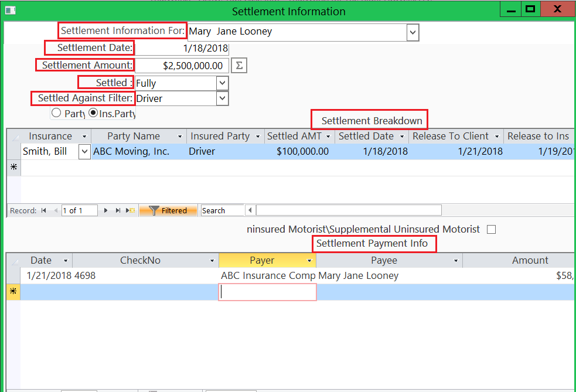Select the Party radio button
Screen dimensions: 576x392
pos(56,113)
